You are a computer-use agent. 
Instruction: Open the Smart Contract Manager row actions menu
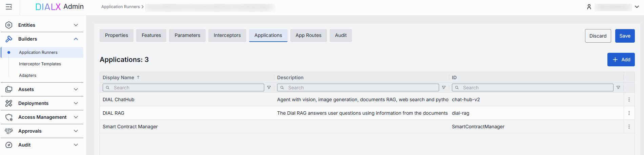tap(629, 127)
